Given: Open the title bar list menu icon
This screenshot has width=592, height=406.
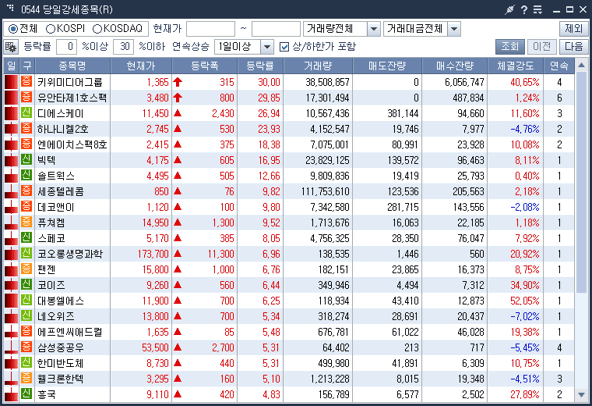Looking at the screenshot, I should (x=537, y=10).
